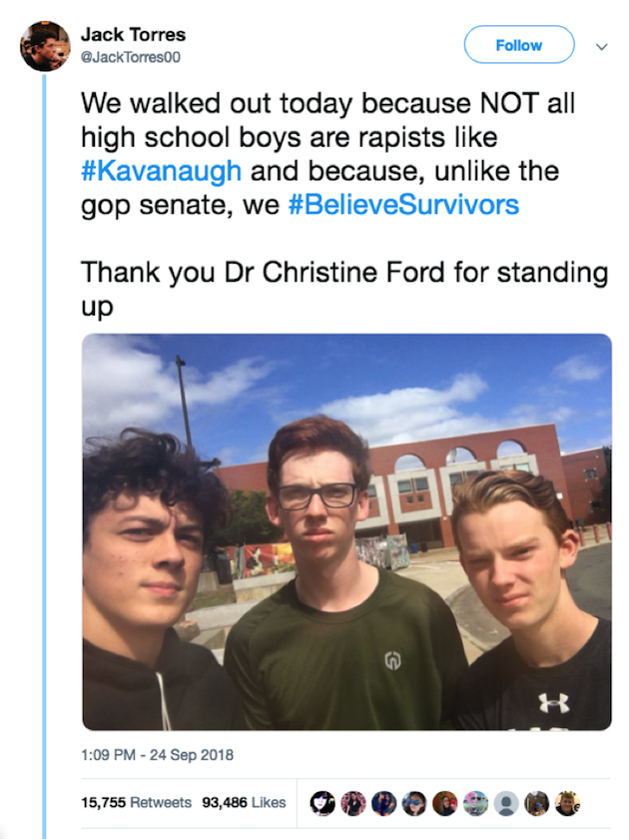Expand the tweet options chevron menu
The width and height of the screenshot is (629, 840).
602,47
